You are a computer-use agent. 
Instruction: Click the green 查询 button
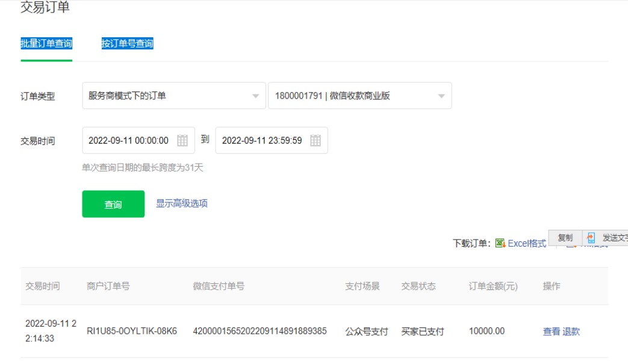113,204
